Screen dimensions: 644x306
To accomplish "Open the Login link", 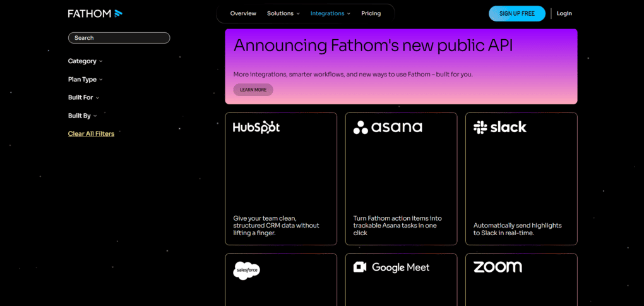I will pos(564,13).
